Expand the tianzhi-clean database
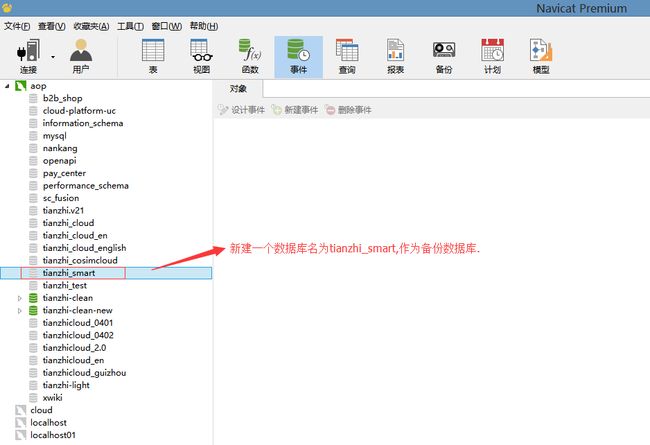This screenshot has height=445, width=650. point(19,298)
